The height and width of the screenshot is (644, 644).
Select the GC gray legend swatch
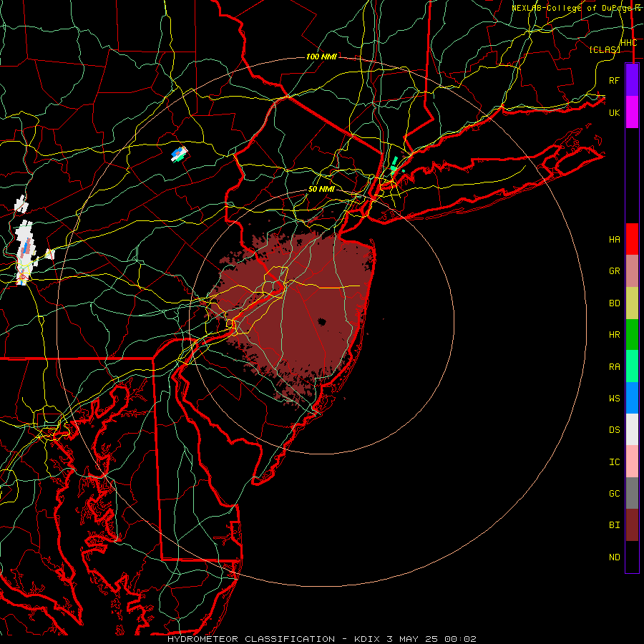632,493
